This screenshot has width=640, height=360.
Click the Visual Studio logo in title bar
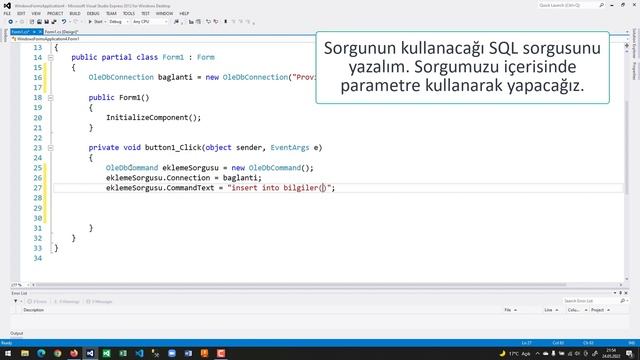[x=7, y=6]
